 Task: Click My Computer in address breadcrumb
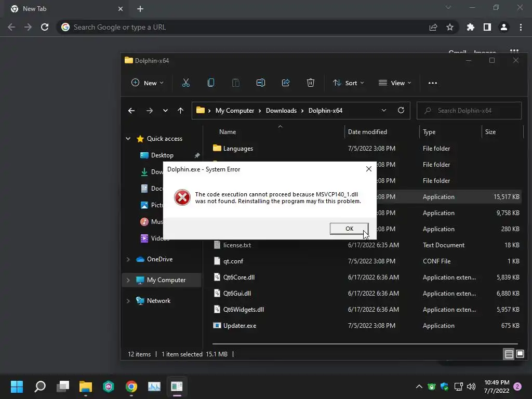click(x=235, y=111)
